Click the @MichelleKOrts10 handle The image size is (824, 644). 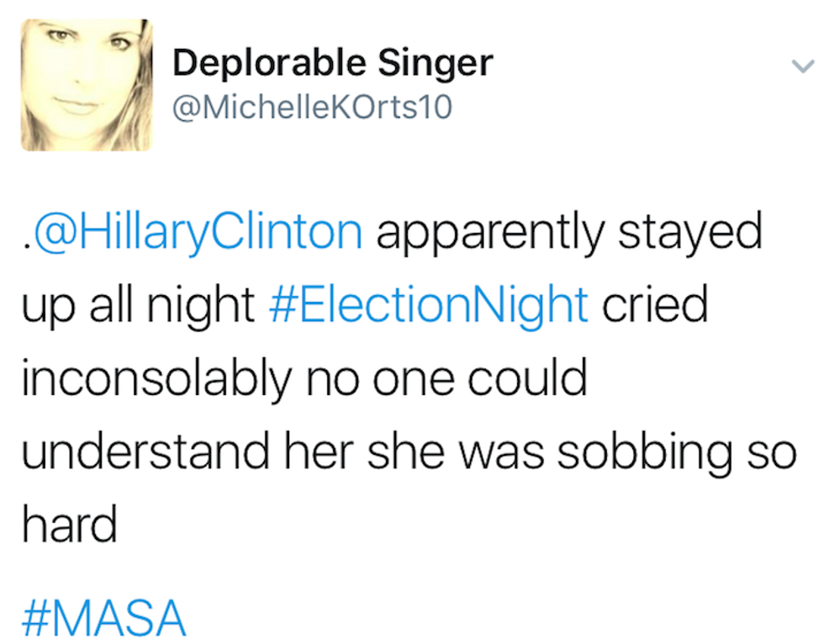(312, 108)
